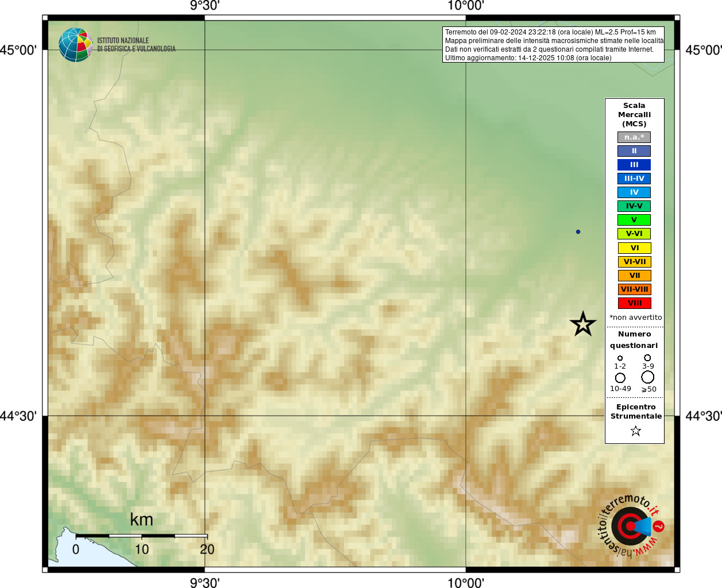The height and width of the screenshot is (588, 722).
Task: Click the right 44°30' latitude label
Action: (704, 416)
